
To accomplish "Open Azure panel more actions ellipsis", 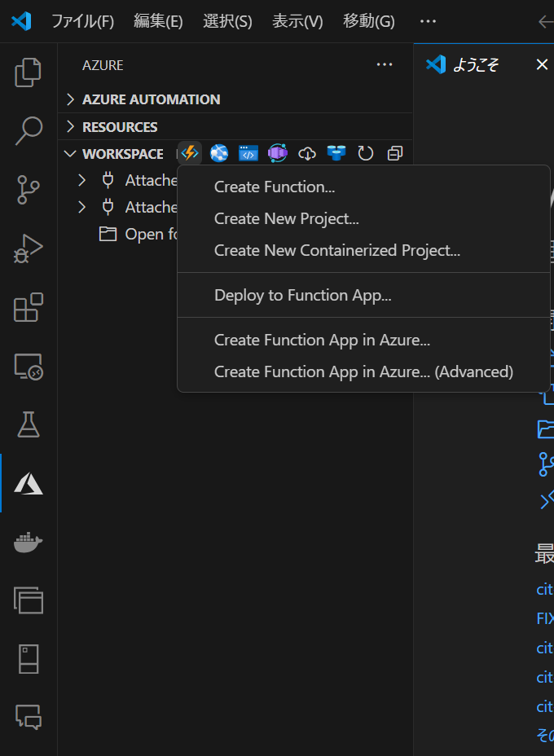I will point(385,65).
